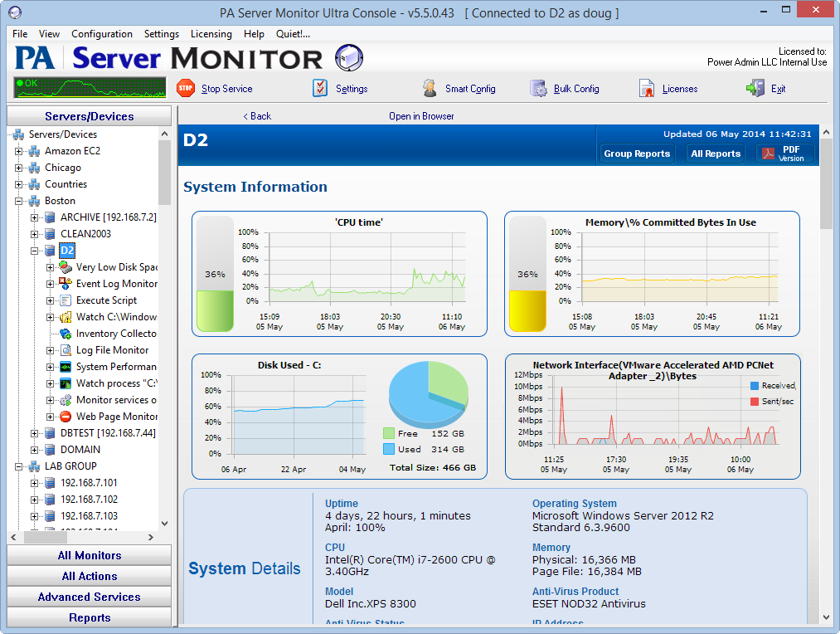Screen dimensions: 840x634
Task: Click the red Stop Service icon
Action: pos(186,89)
